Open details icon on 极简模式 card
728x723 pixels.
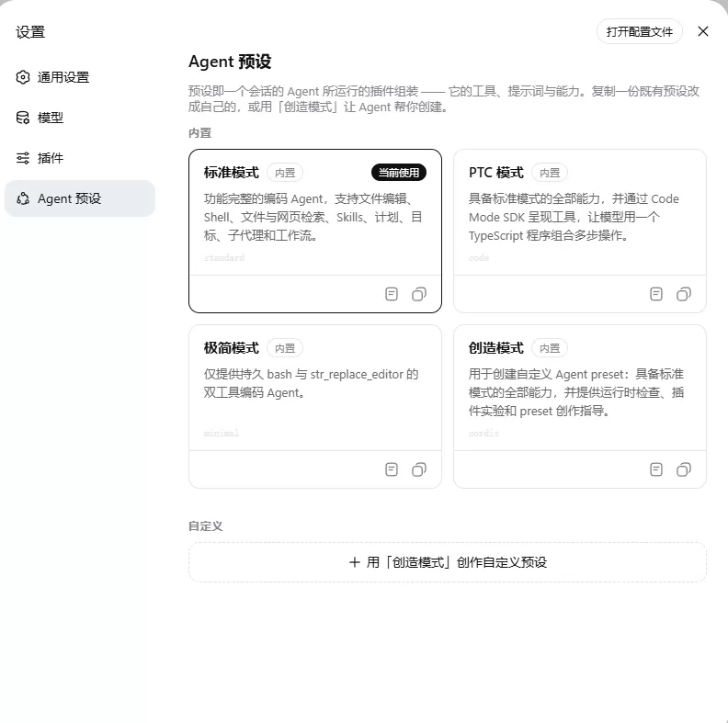(392, 469)
